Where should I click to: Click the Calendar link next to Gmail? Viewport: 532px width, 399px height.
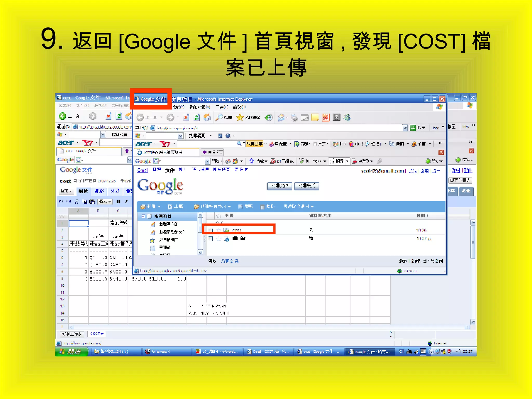pyautogui.click(x=157, y=170)
